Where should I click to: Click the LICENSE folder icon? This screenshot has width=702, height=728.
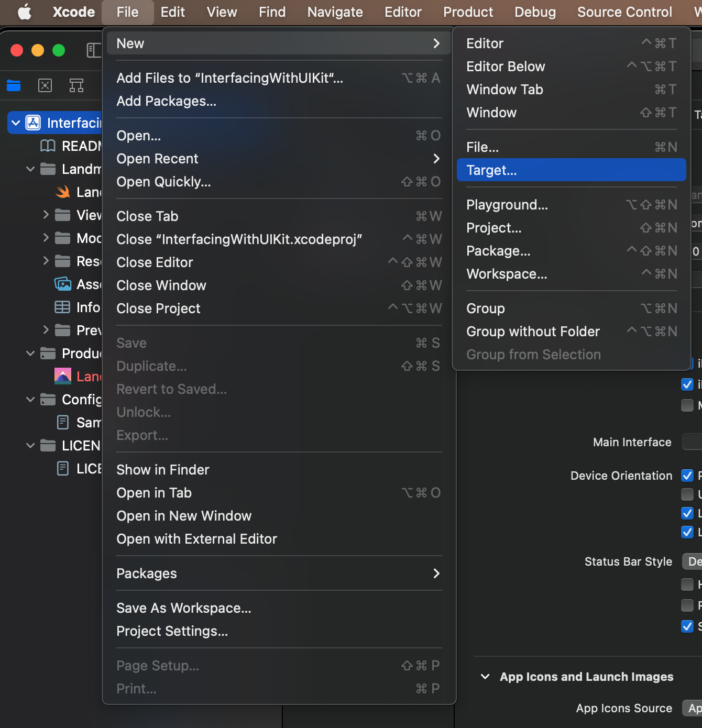pyautogui.click(x=48, y=445)
